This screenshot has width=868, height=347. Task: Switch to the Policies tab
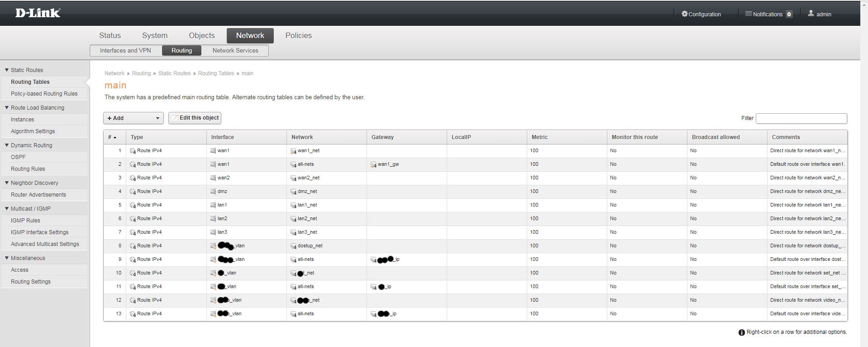click(x=298, y=35)
